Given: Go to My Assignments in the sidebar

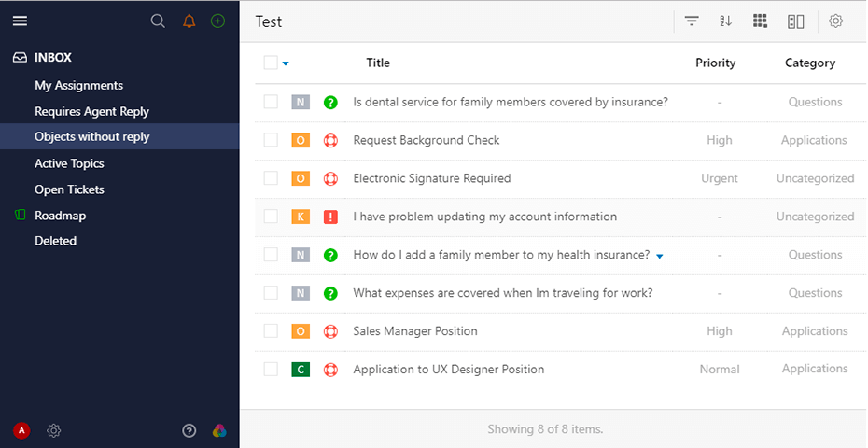Looking at the screenshot, I should click(78, 86).
